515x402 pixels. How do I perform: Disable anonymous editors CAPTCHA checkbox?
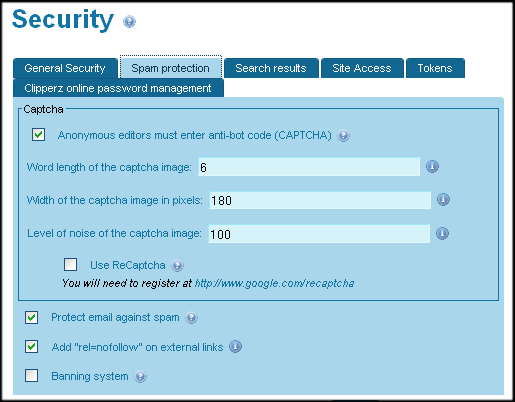click(39, 135)
